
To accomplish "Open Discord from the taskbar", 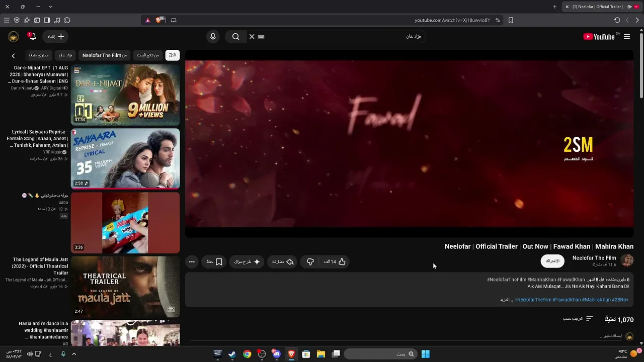I will (x=276, y=354).
